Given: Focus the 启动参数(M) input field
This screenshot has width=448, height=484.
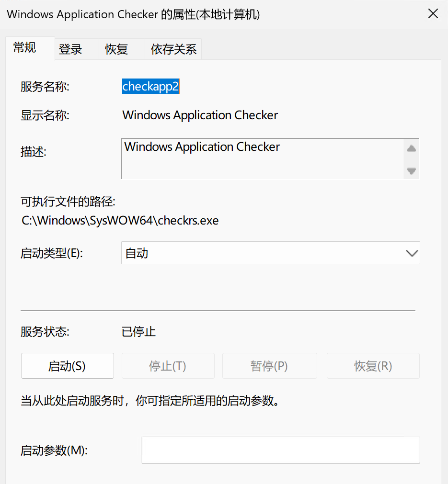Looking at the screenshot, I should click(x=280, y=450).
